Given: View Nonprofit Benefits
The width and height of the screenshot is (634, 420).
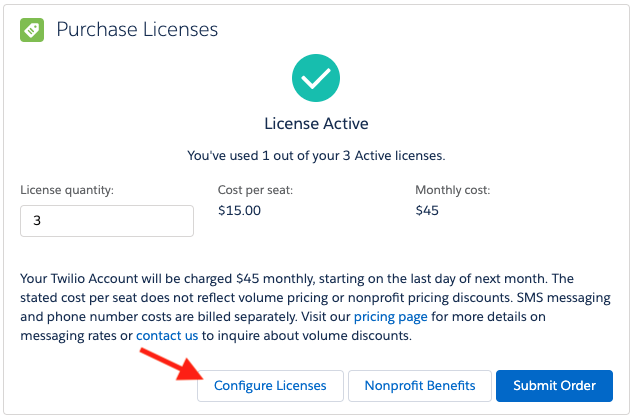Looking at the screenshot, I should pos(419,386).
